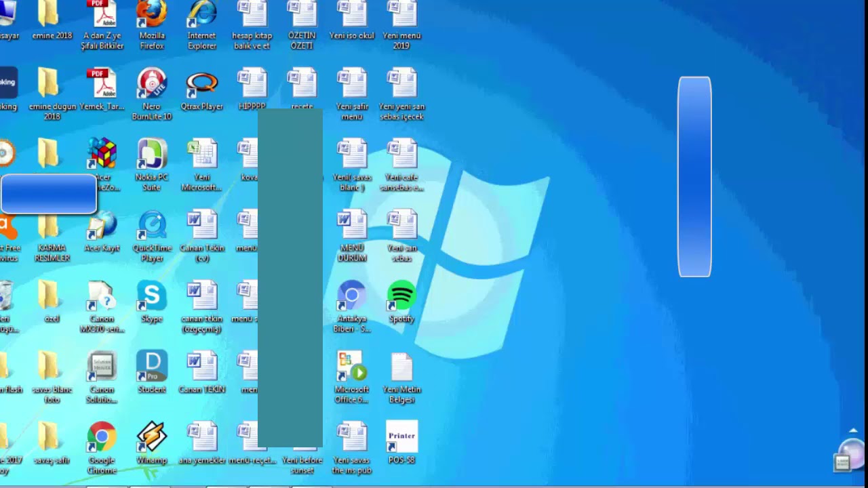The height and width of the screenshot is (488, 868).
Task: Select the emine 2018 folder
Action: 52,20
